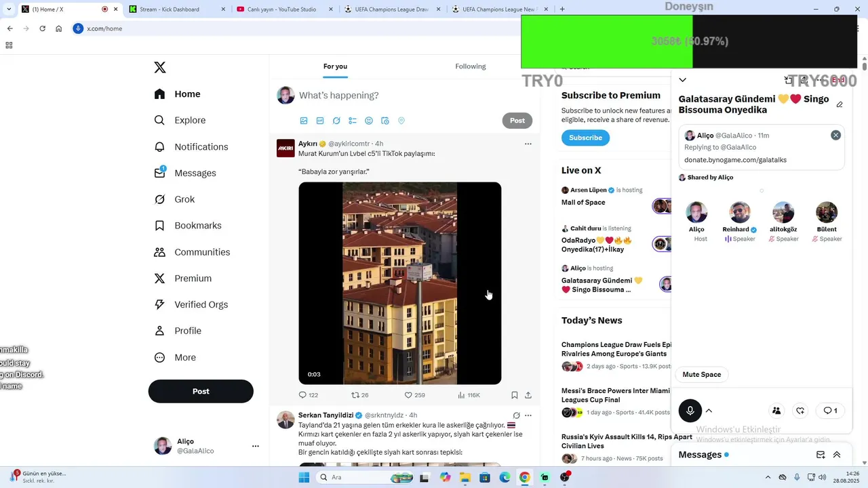Reply to Aykırı post with 122 replies
The width and height of the screenshot is (868, 488).
click(309, 395)
